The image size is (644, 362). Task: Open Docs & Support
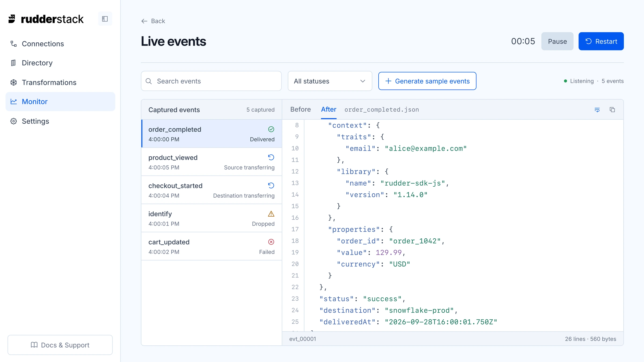(60, 345)
